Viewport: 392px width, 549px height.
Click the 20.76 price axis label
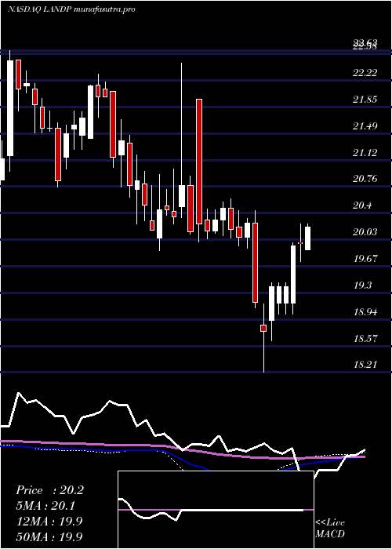pyautogui.click(x=365, y=179)
